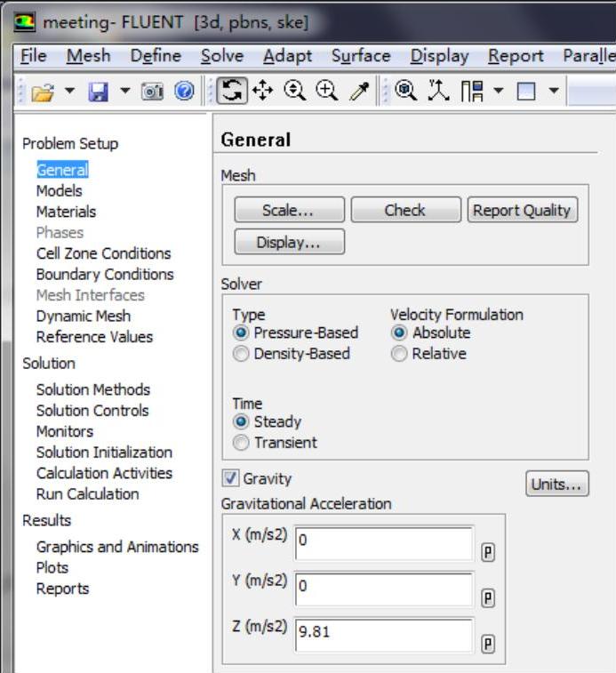The image size is (616, 673).
Task: Click the Check mesh button
Action: coord(406,210)
